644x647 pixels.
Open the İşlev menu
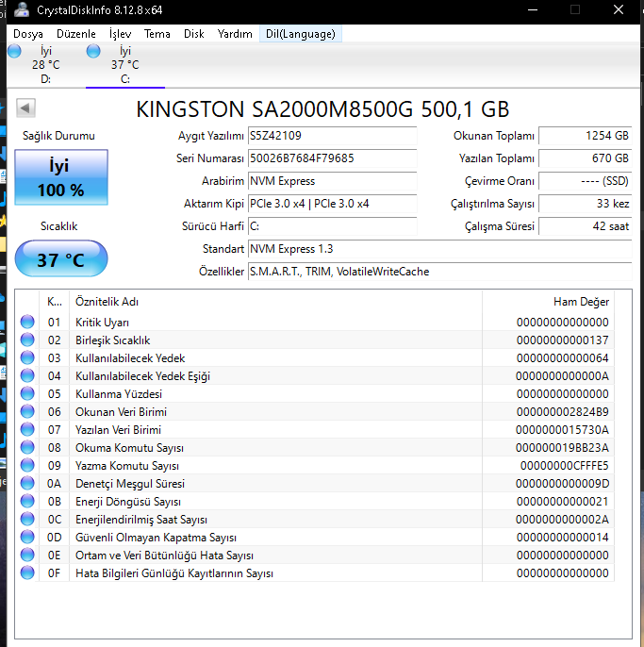pyautogui.click(x=120, y=34)
